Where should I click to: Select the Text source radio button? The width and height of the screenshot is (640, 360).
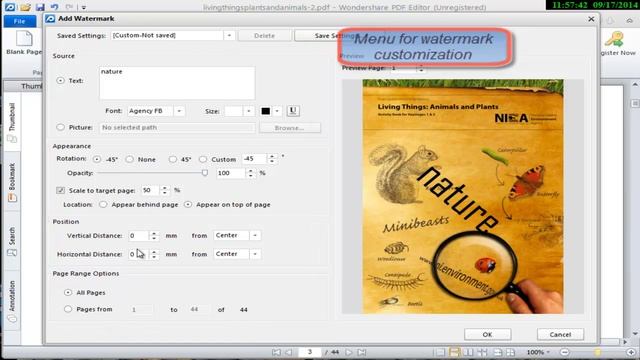(60, 80)
